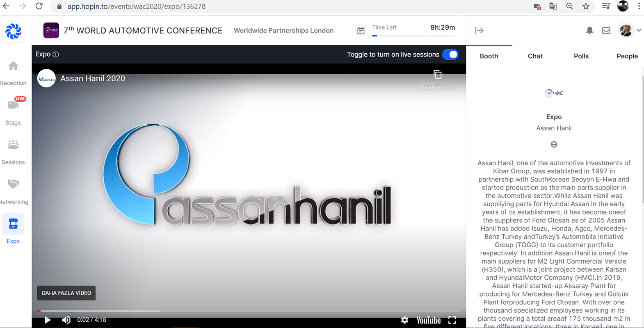Click the Hopin logo

pos(13,31)
